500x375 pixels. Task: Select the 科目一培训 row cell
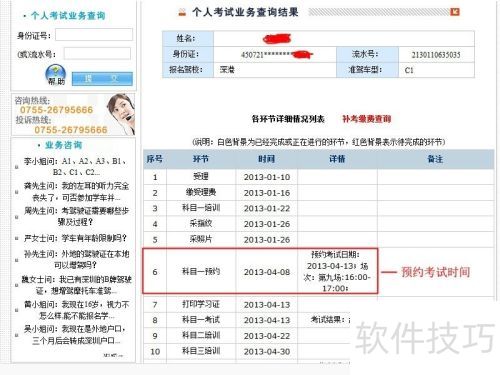pyautogui.click(x=201, y=208)
